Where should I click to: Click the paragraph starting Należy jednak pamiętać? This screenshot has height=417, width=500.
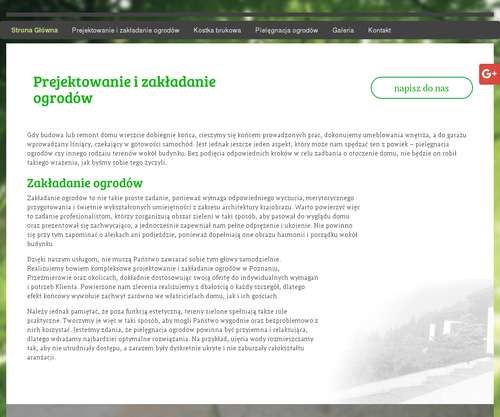[173, 334]
